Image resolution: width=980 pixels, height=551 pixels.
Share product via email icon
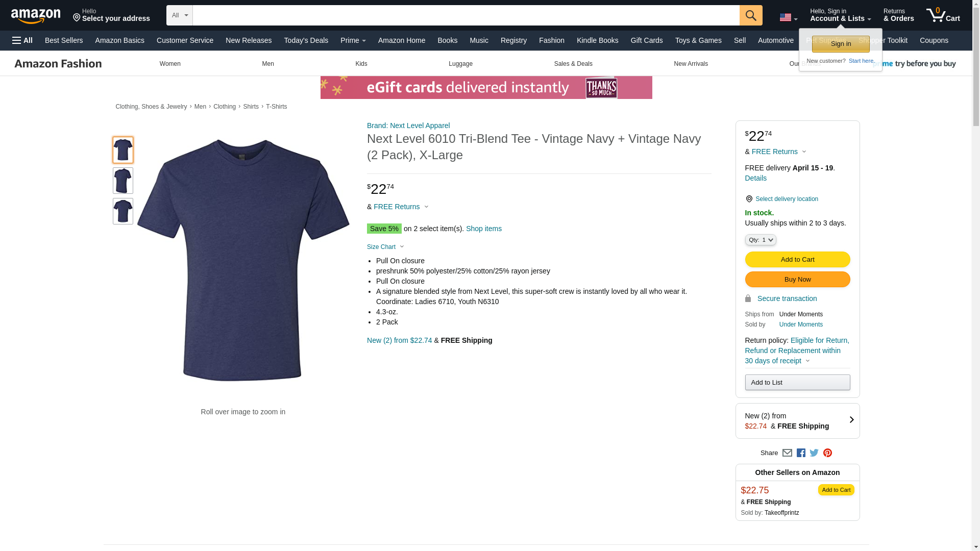(x=787, y=453)
